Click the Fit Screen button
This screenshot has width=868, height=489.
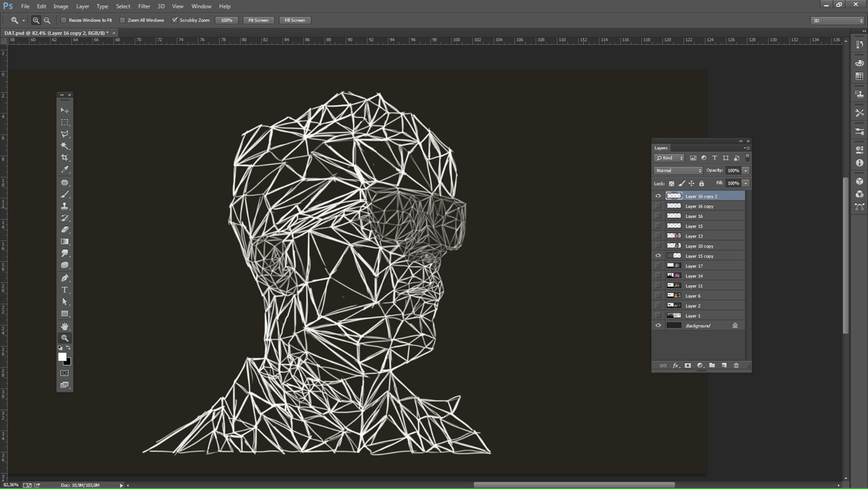pyautogui.click(x=258, y=20)
